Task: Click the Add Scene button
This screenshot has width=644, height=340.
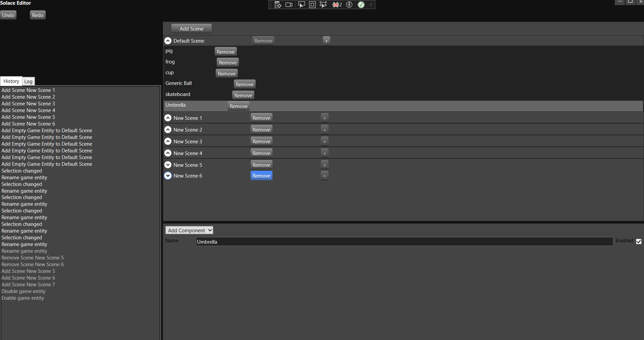Action: [191, 29]
